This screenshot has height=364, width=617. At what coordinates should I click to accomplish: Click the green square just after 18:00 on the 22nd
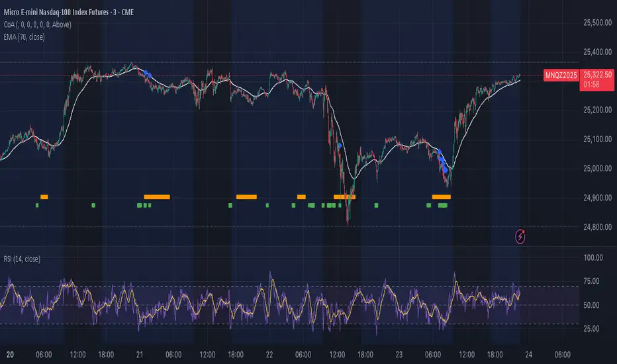pos(376,205)
